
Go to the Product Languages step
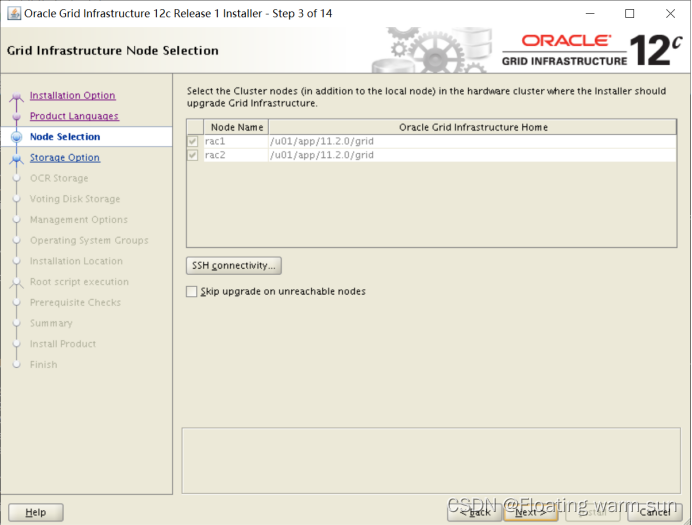(74, 116)
